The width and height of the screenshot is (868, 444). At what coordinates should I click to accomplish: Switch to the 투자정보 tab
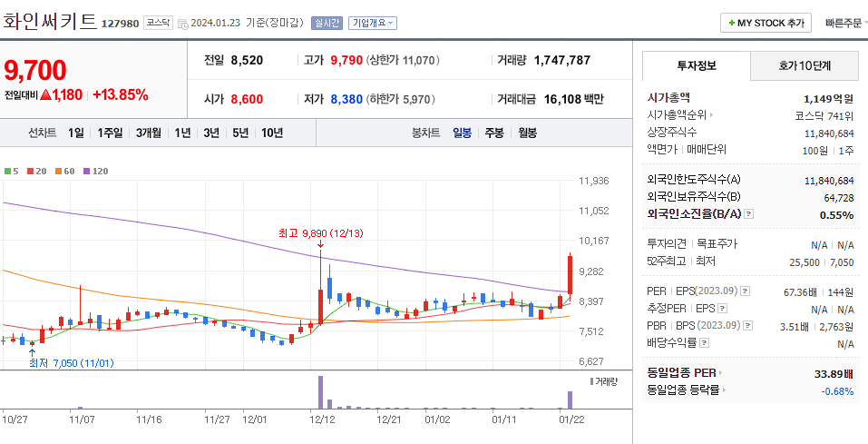coord(697,66)
